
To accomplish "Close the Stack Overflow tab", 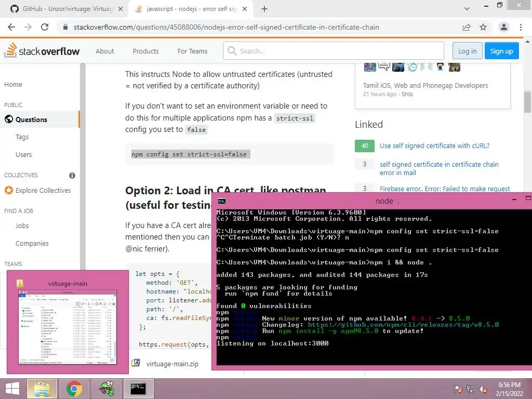I will [x=245, y=9].
